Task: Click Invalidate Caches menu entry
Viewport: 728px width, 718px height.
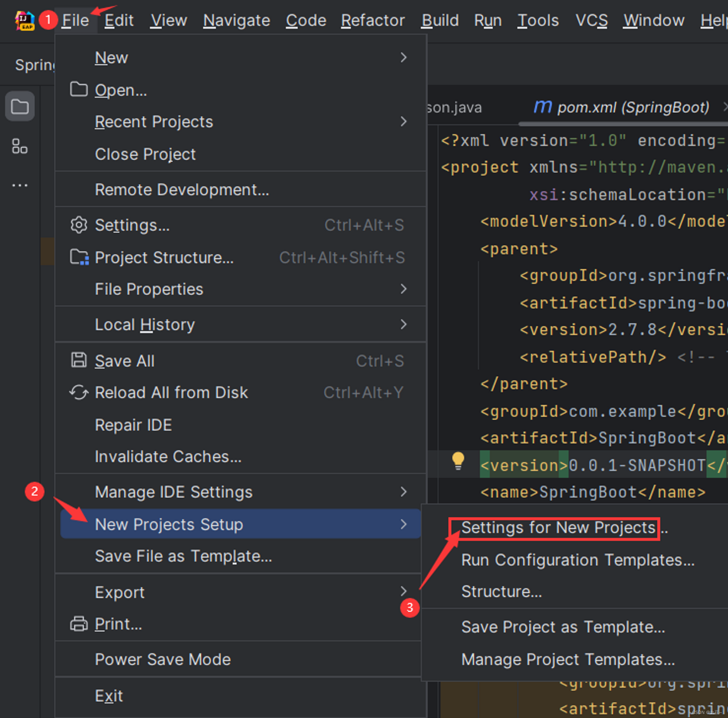Action: click(x=168, y=457)
